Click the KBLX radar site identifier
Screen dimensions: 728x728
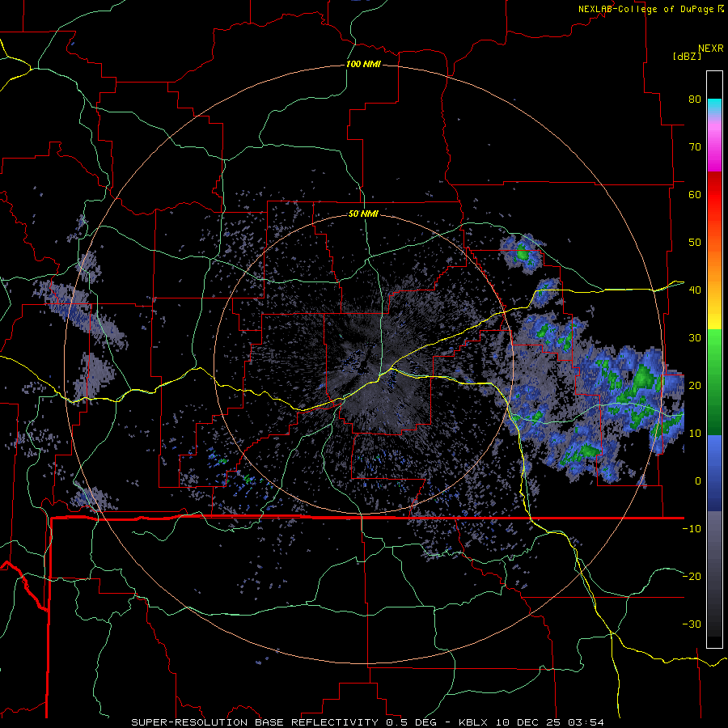coord(472,722)
